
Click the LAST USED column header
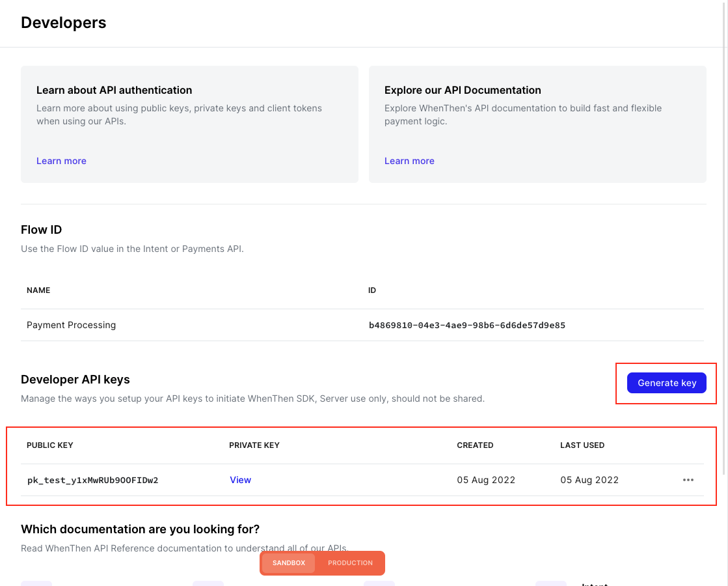582,445
